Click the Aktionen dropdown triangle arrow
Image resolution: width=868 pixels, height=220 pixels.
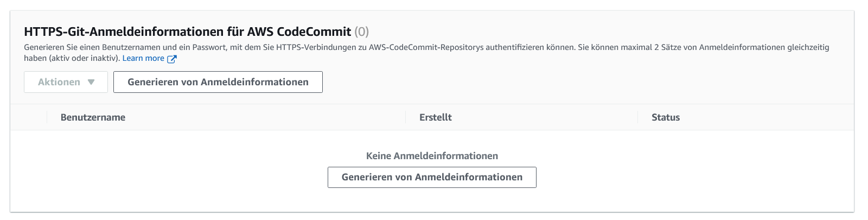[91, 82]
